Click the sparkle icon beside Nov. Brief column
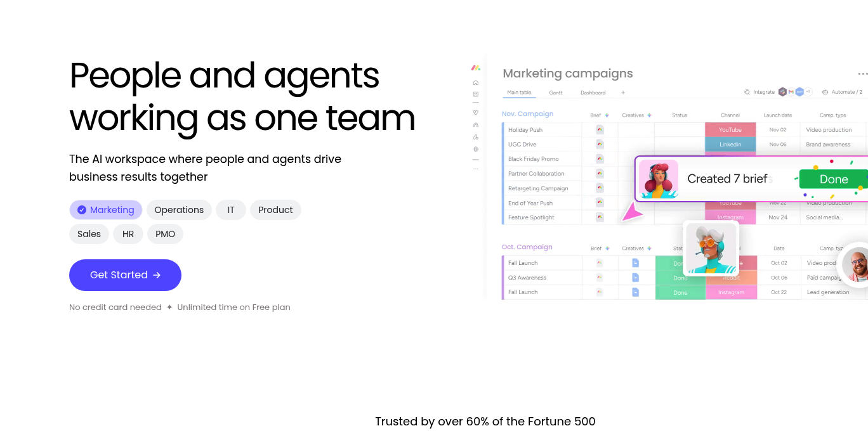 [x=607, y=115]
